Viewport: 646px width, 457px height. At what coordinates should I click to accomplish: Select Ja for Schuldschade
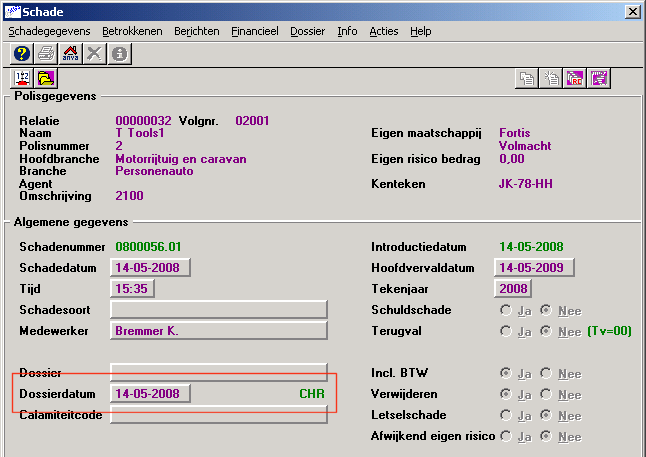[505, 310]
